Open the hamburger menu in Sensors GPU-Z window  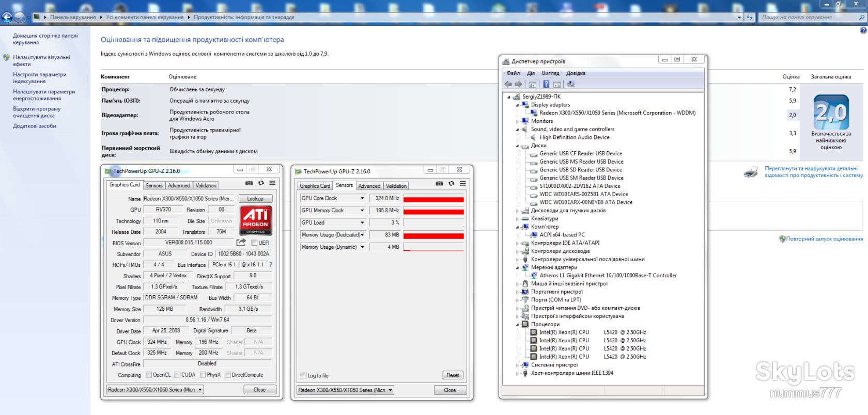(x=462, y=184)
